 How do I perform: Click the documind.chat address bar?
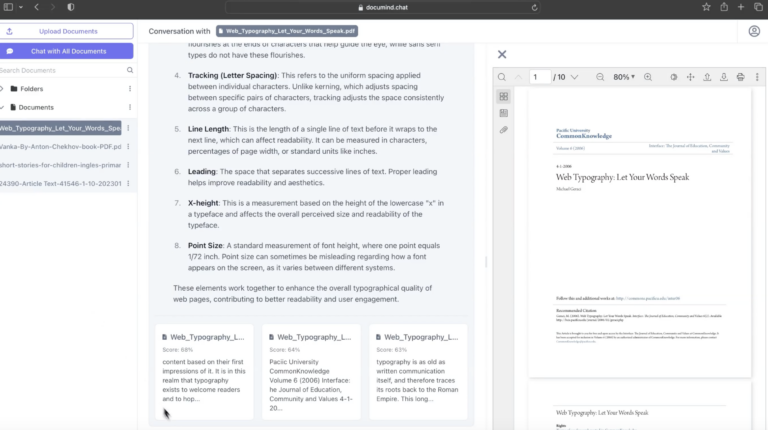point(383,7)
